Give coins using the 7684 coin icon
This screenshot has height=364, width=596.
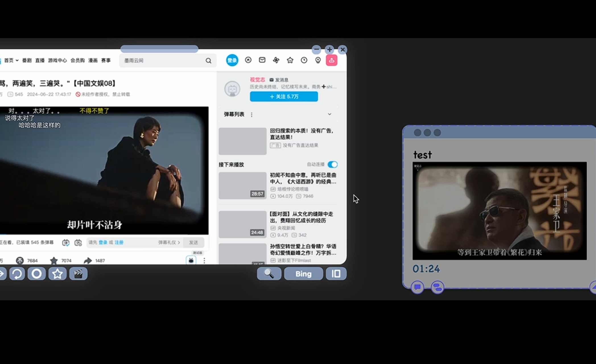click(20, 260)
